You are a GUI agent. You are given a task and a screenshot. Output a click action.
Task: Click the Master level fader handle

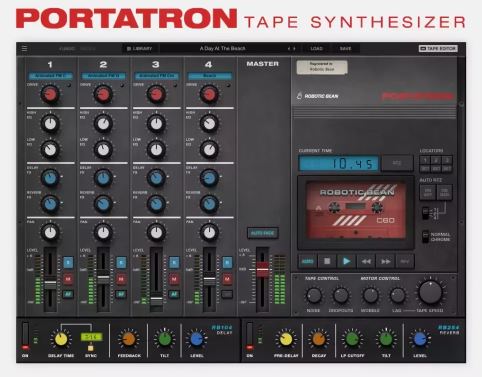pyautogui.click(x=262, y=270)
